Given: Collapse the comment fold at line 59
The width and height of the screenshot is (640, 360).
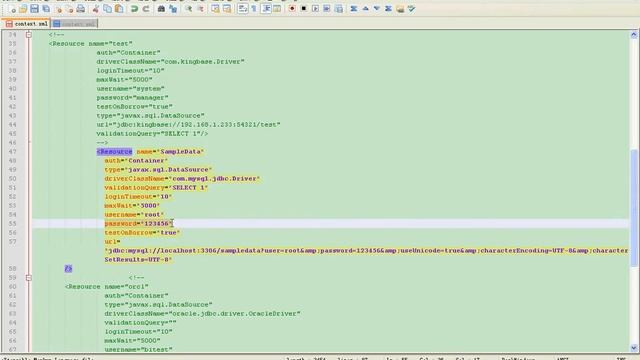Looking at the screenshot, I should click(29, 278).
